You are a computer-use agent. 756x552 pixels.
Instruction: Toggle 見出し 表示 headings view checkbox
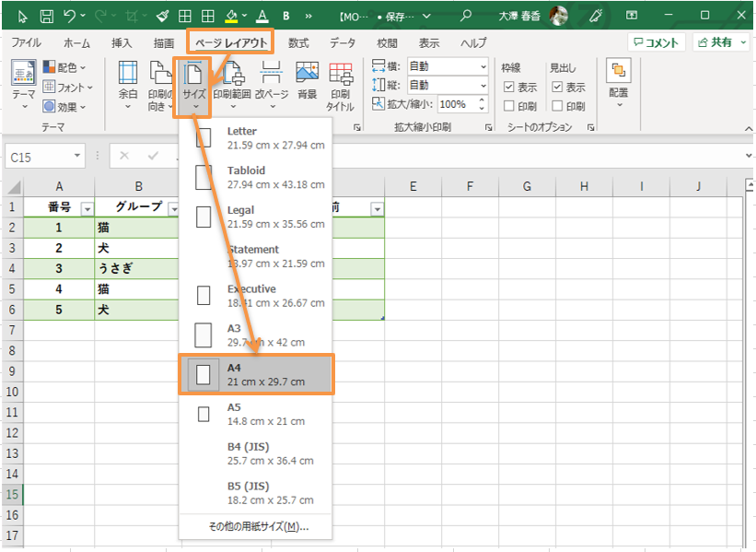click(557, 87)
